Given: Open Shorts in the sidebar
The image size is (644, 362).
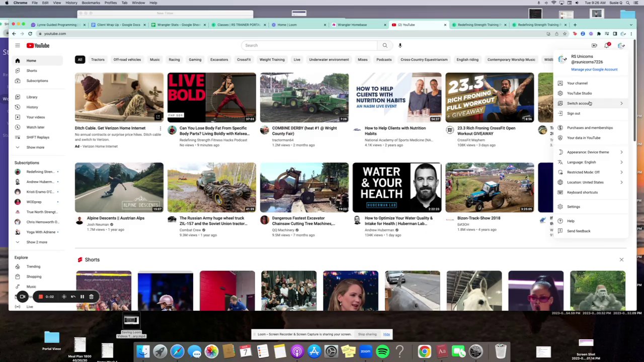Looking at the screenshot, I should pyautogui.click(x=38, y=70).
